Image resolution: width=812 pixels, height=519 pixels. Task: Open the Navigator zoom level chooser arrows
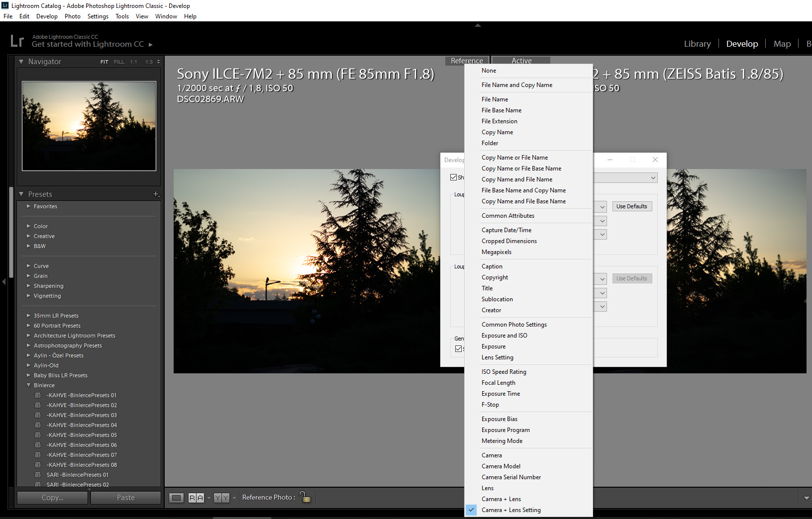point(158,62)
